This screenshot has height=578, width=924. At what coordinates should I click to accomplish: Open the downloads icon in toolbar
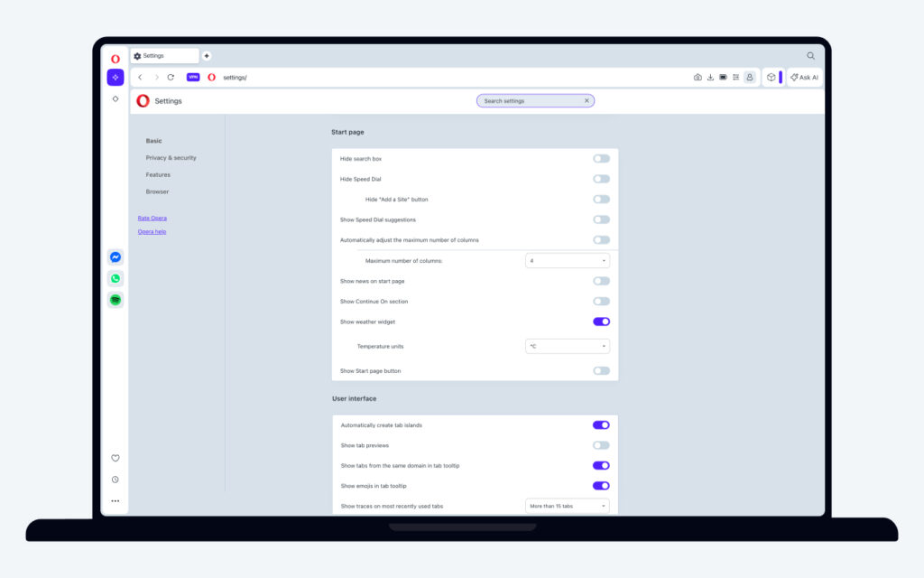pos(710,78)
